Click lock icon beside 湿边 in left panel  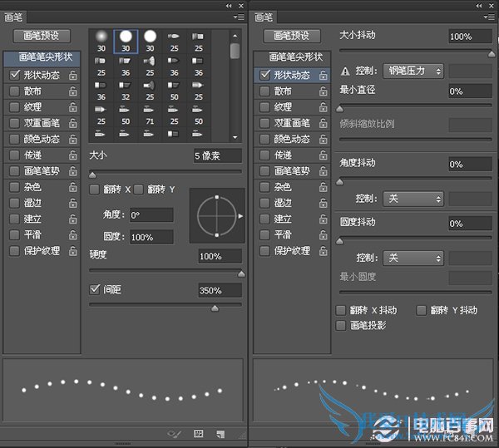(x=73, y=203)
